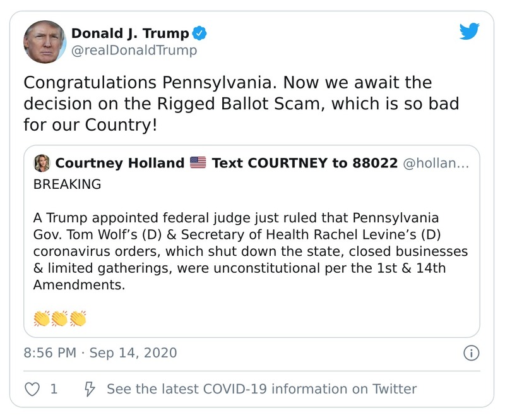Viewport: 505px width, 420px height.
Task: Click the American flag emoji in Courtney's name
Action: pos(199,163)
